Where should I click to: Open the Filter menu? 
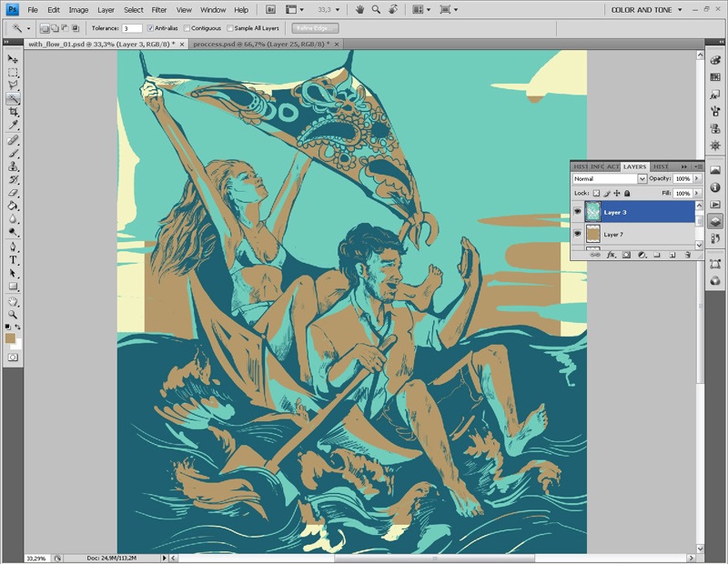tap(159, 9)
